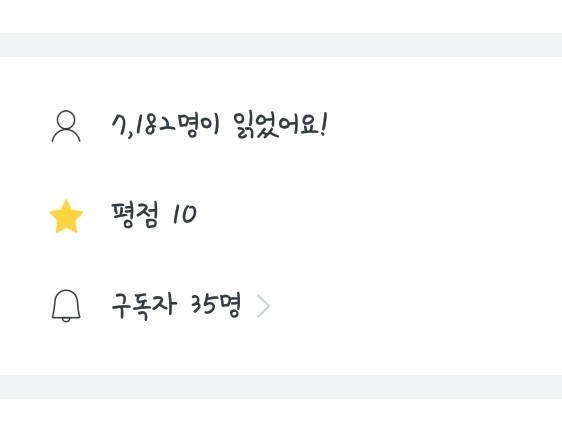Tap the '읽었어요!' text in the reader row
The height and width of the screenshot is (421, 562).
pyautogui.click(x=280, y=125)
